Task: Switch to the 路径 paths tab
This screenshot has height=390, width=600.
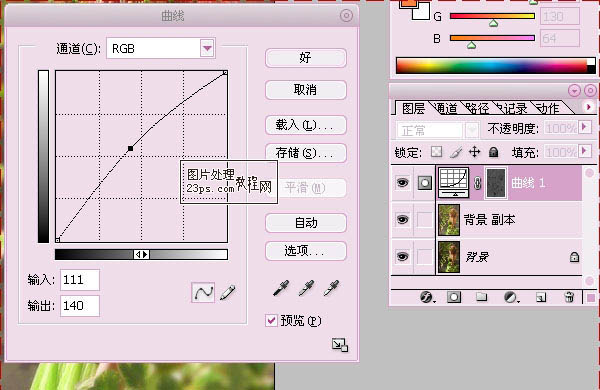Action: pos(478,109)
